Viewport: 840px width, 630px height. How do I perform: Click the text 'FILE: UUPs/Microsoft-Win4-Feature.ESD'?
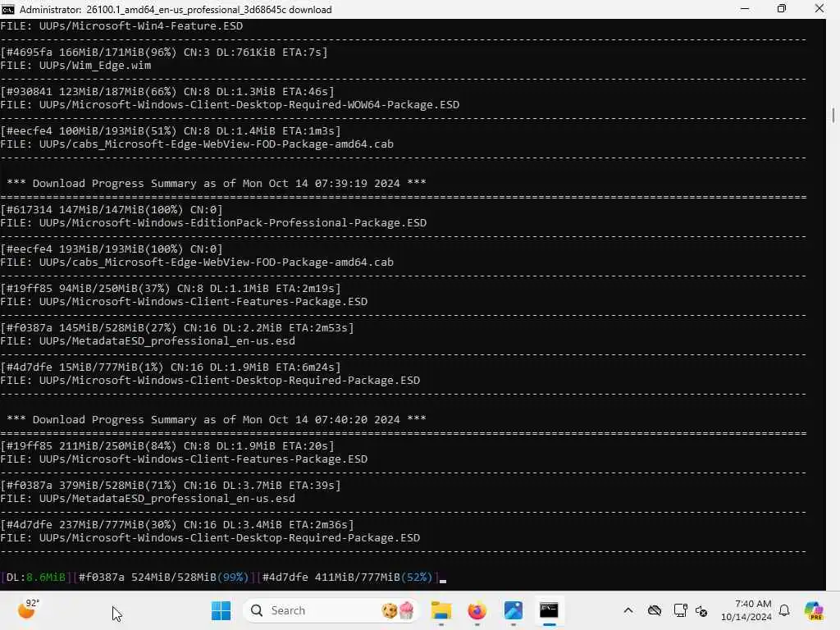tap(121, 25)
